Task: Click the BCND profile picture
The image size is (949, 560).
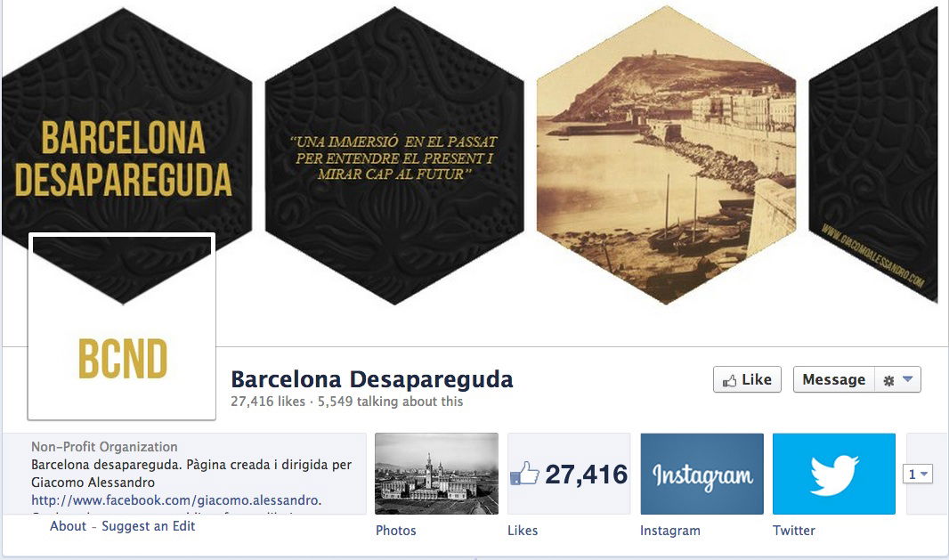Action: point(122,327)
